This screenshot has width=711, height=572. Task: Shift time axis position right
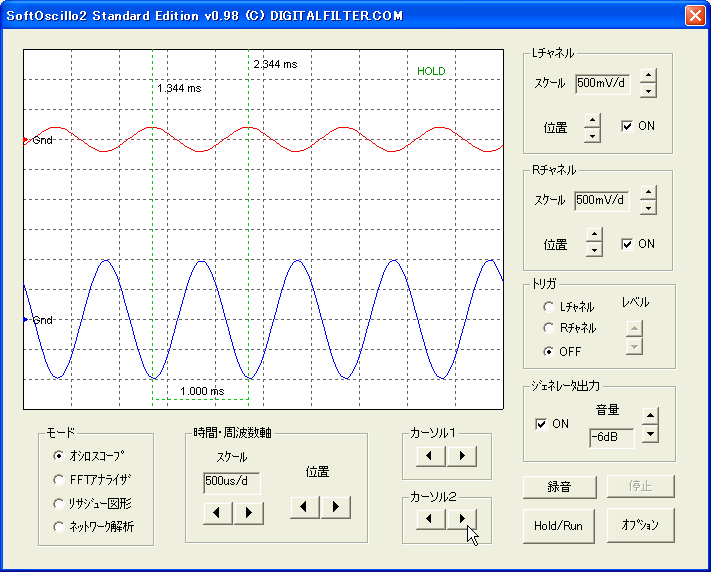[336, 507]
